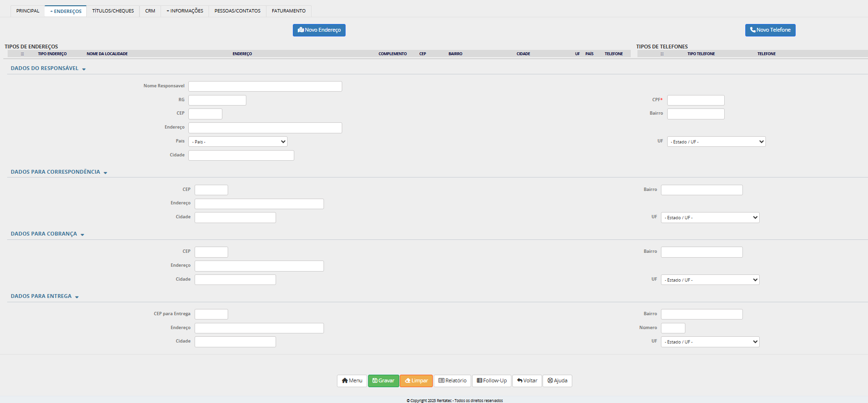Open the Follow-Up button
Image resolution: width=868 pixels, height=403 pixels.
pyautogui.click(x=491, y=381)
